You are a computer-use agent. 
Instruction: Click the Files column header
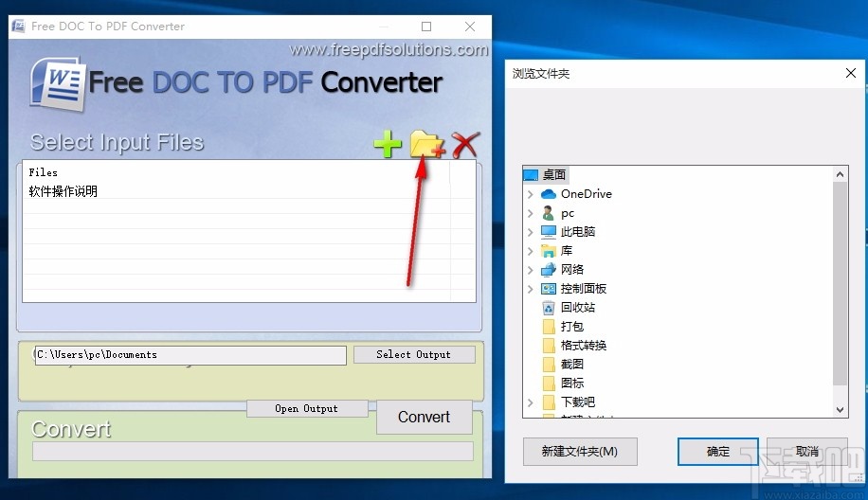237,172
